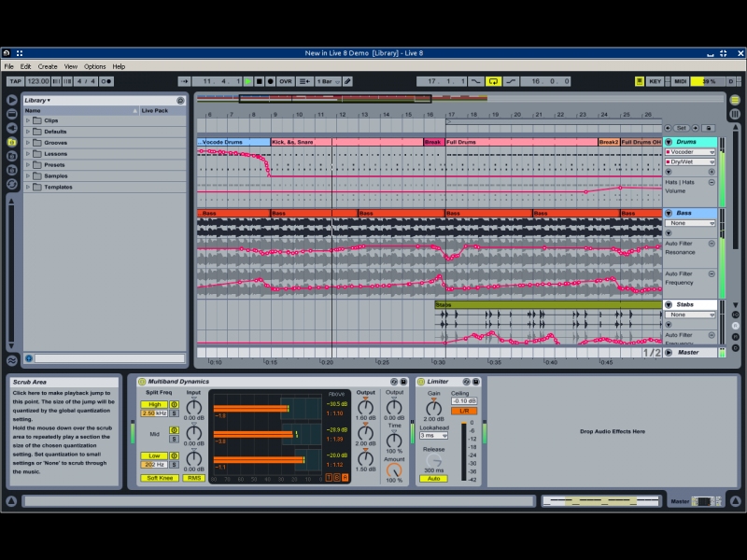The height and width of the screenshot is (560, 747).
Task: Open the Options menu
Action: click(94, 66)
